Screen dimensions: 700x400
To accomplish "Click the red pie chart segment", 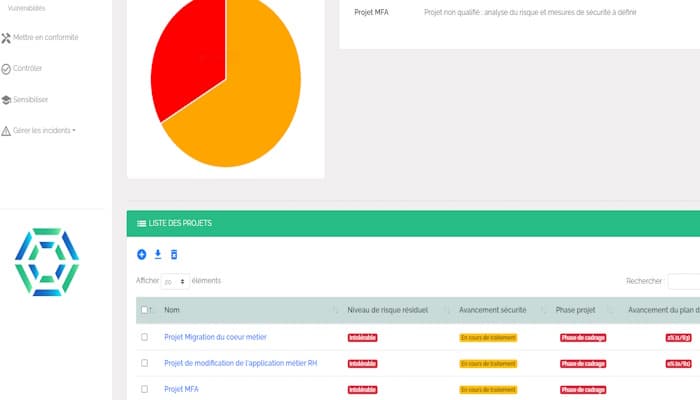I will (x=192, y=58).
